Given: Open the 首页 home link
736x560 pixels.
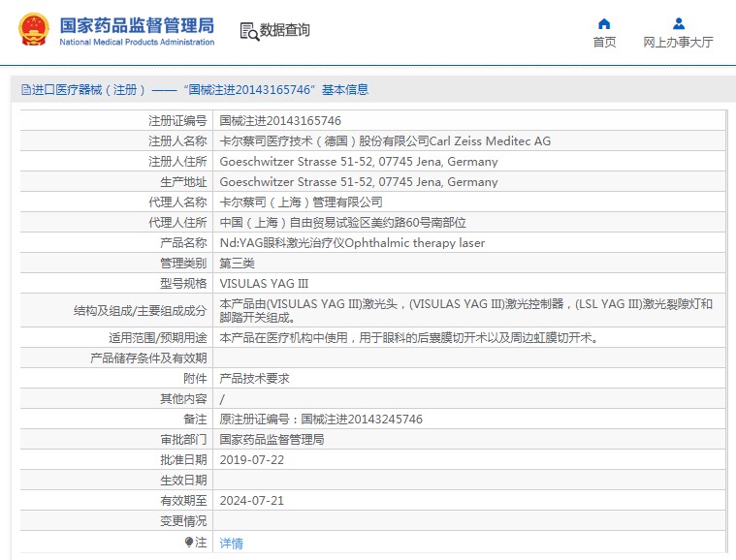Looking at the screenshot, I should click(x=604, y=43).
